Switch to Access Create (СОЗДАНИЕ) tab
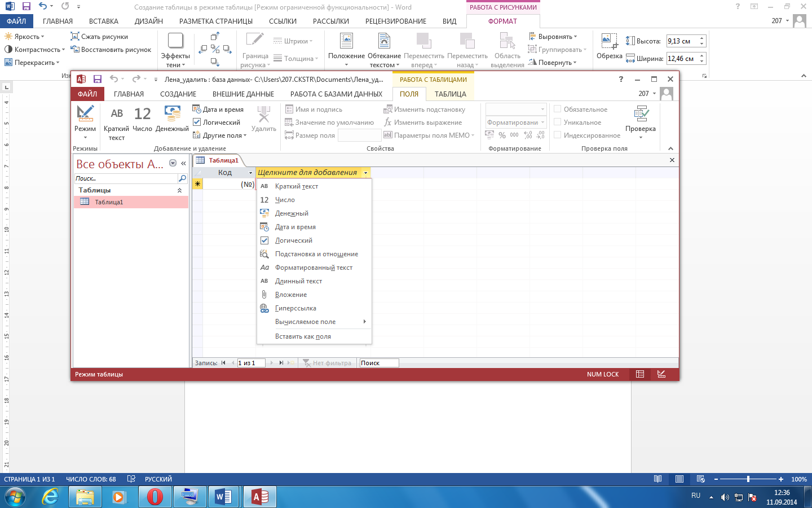 (x=178, y=94)
